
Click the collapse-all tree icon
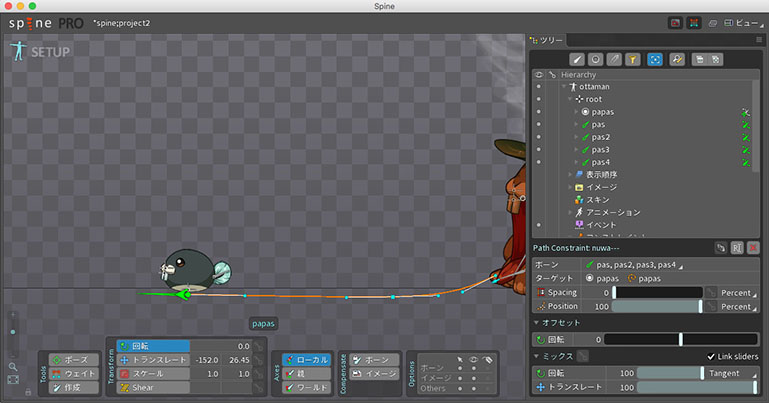coord(716,60)
